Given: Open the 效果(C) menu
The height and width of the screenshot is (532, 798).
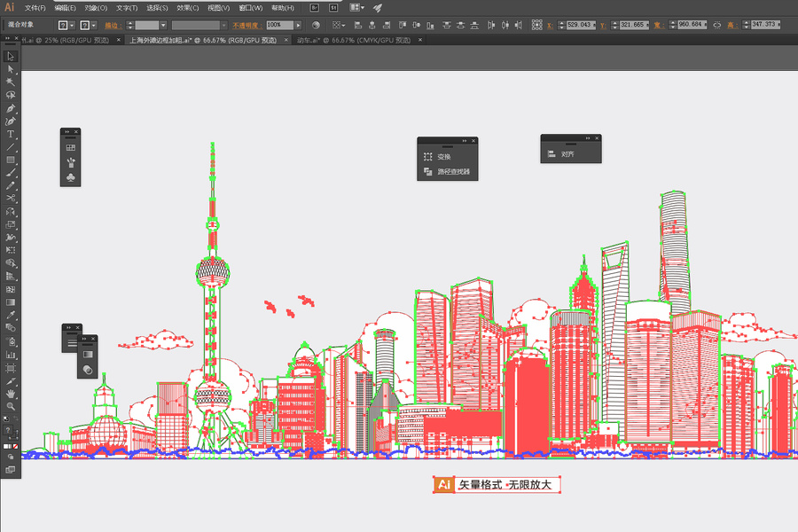Looking at the screenshot, I should click(x=187, y=8).
